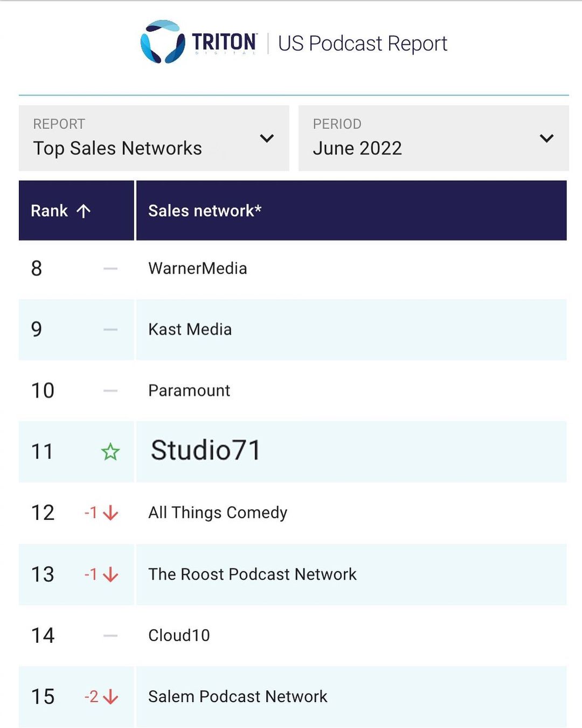This screenshot has width=582, height=728.
Task: Click the red down arrow for Salem Podcast Network
Action: pos(110,697)
